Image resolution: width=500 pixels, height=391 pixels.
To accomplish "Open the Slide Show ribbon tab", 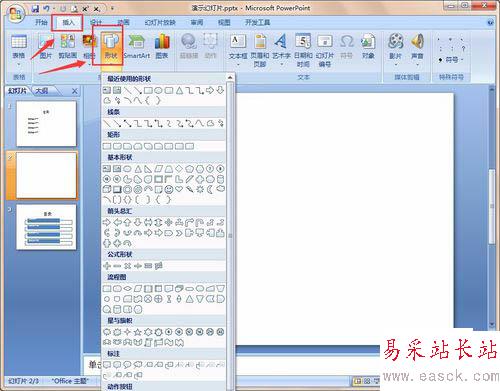I will [160, 22].
